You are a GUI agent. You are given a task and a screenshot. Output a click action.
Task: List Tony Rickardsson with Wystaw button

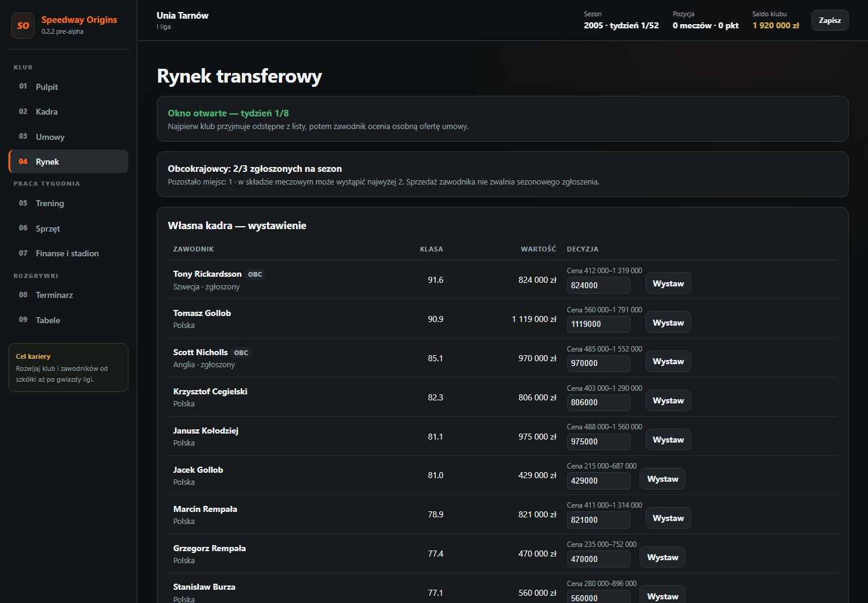pos(668,283)
